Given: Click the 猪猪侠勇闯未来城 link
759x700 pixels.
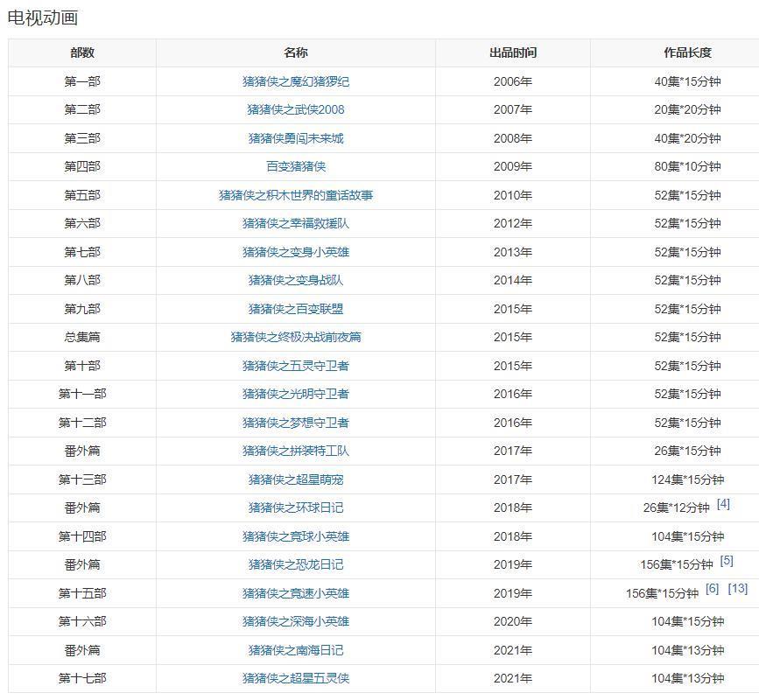Looking at the screenshot, I should coord(295,137).
